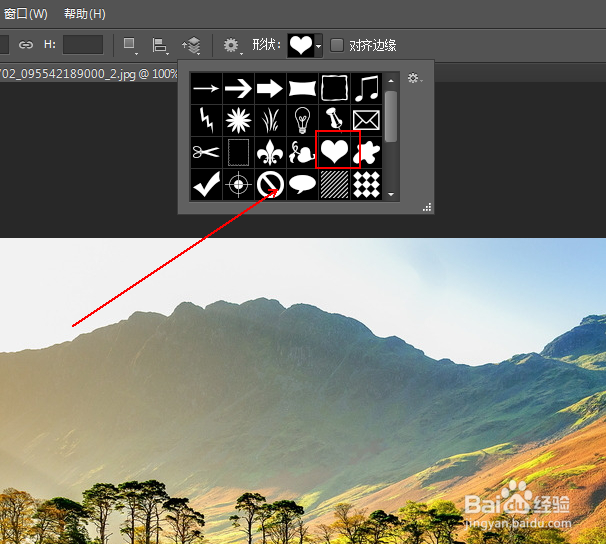Select the starburst shape

(238, 121)
